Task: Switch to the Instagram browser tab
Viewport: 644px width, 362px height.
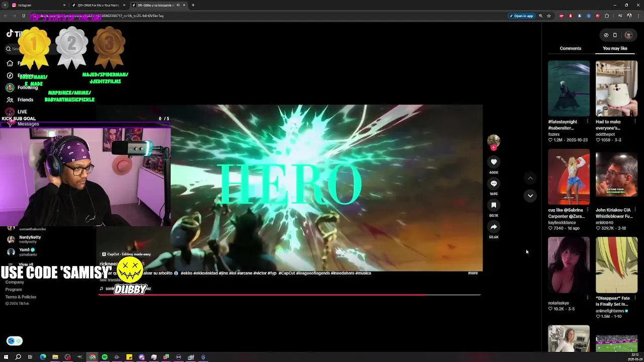Action: 39,5
